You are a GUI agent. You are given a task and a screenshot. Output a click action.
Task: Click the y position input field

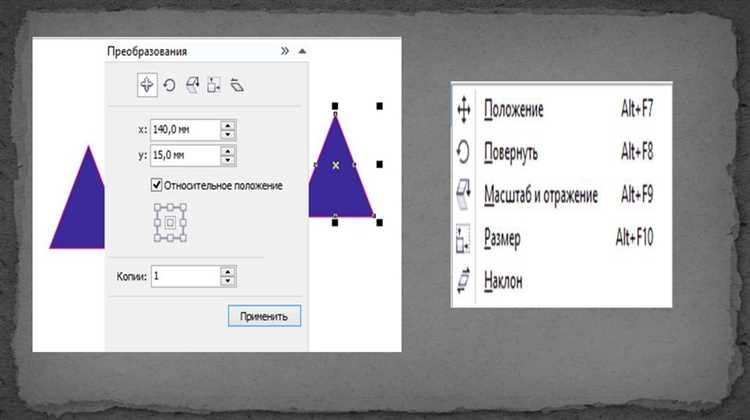[x=185, y=155]
